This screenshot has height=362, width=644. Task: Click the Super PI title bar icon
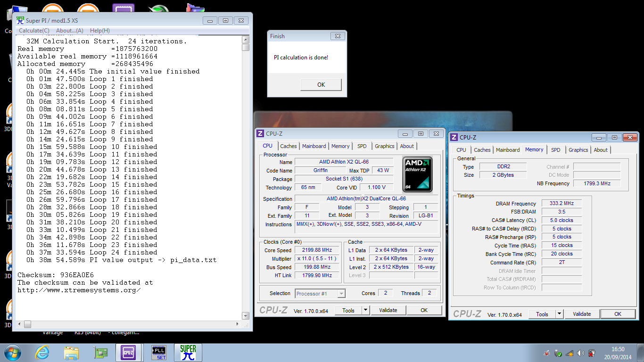click(20, 20)
